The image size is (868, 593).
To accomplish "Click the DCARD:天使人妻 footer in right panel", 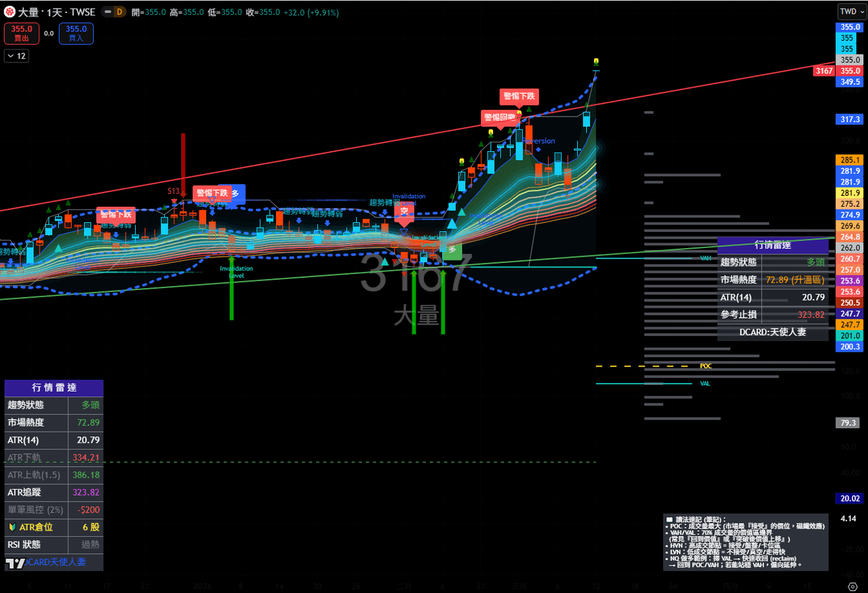I will point(772,332).
